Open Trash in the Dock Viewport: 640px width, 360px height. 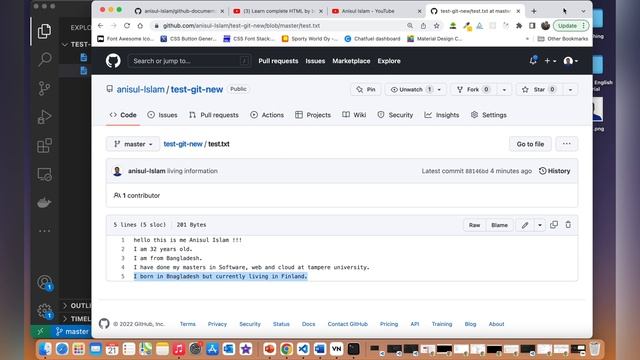pyautogui.click(x=595, y=349)
